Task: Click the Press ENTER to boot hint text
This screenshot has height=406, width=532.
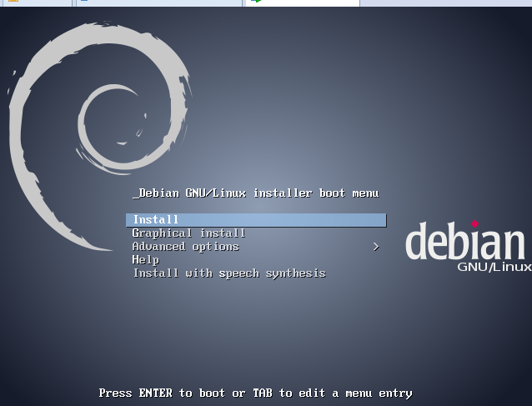Action: point(255,393)
